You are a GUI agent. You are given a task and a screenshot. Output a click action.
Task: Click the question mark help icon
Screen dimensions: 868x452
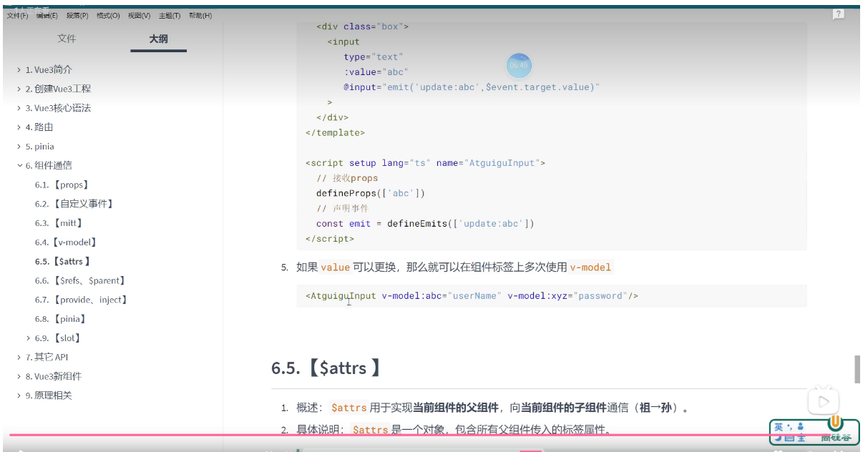(x=838, y=14)
